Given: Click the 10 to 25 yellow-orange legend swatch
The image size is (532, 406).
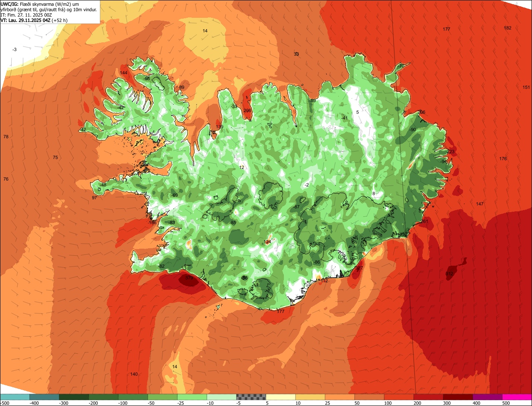Looking at the screenshot, I should point(310,397).
